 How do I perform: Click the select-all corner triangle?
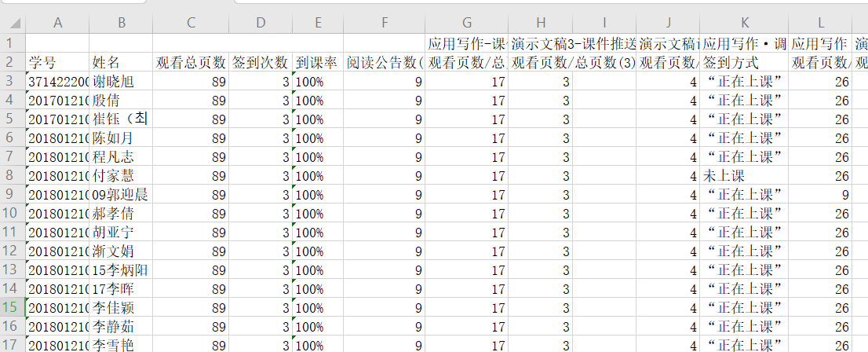click(x=13, y=23)
